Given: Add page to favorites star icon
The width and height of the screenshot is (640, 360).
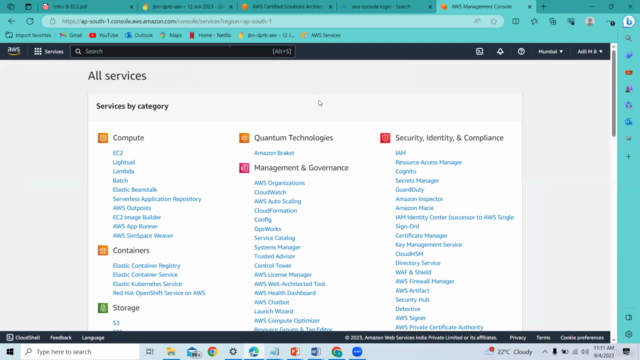Looking at the screenshot, I should [494, 21].
